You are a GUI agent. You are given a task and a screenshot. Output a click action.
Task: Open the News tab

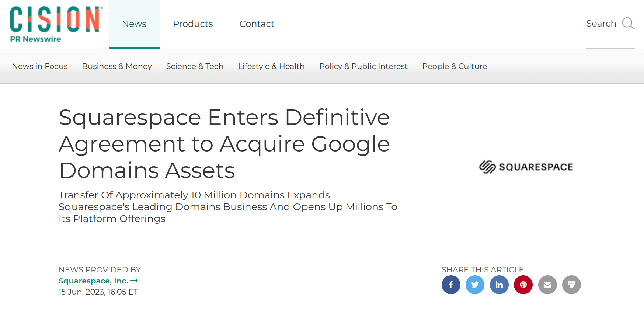coord(134,24)
